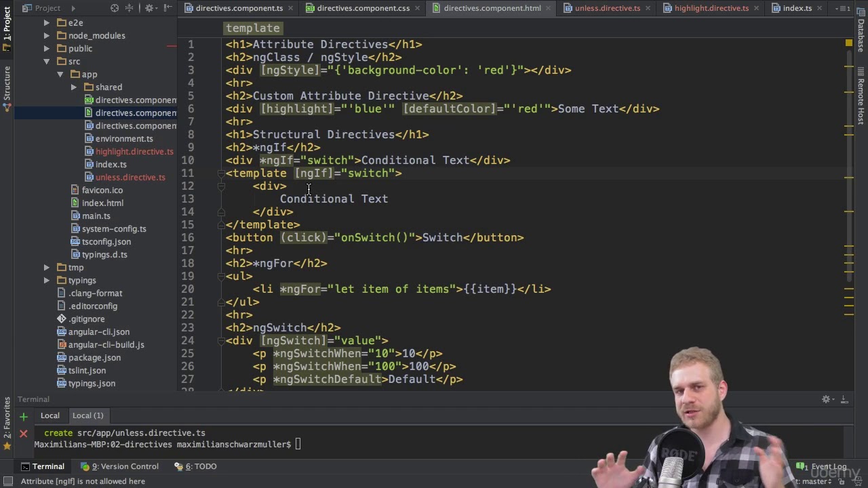Select system-config.ts in project tree

click(107, 228)
